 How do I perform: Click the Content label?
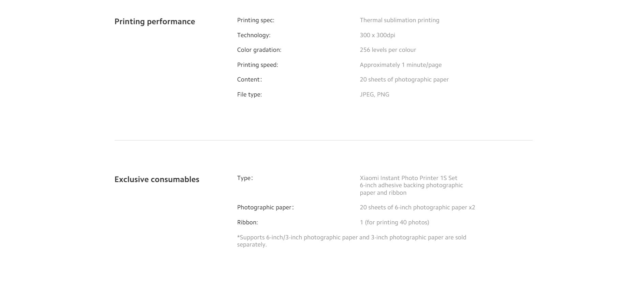[x=250, y=79]
